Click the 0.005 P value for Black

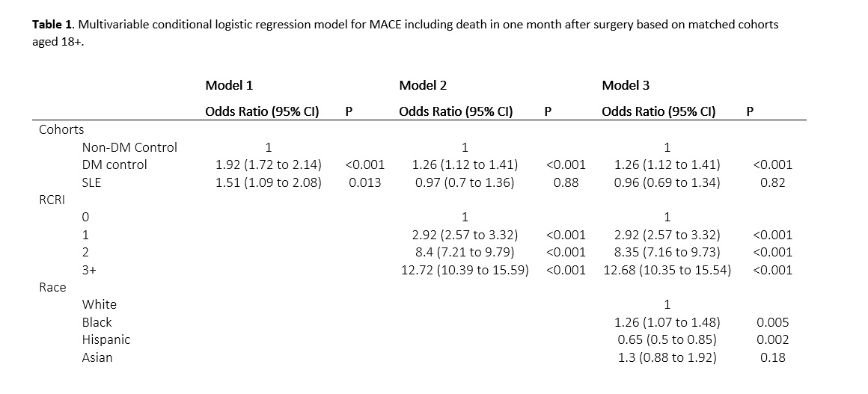click(772, 322)
